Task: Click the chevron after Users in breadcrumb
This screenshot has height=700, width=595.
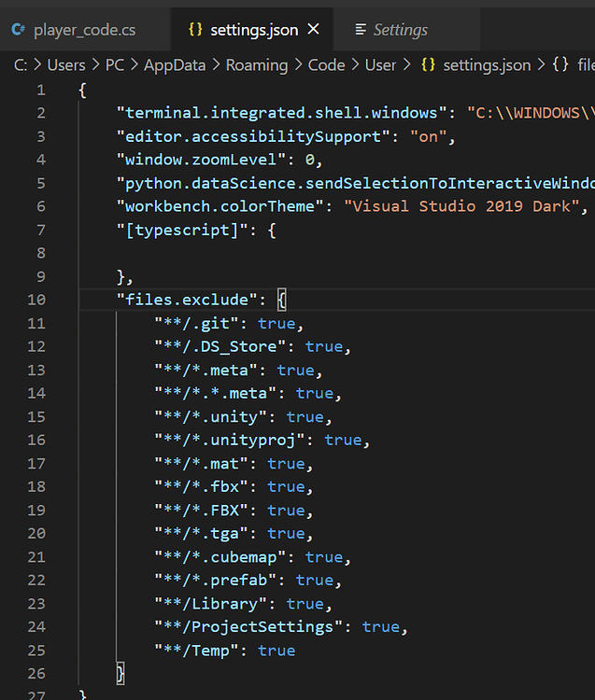Action: click(x=95, y=65)
